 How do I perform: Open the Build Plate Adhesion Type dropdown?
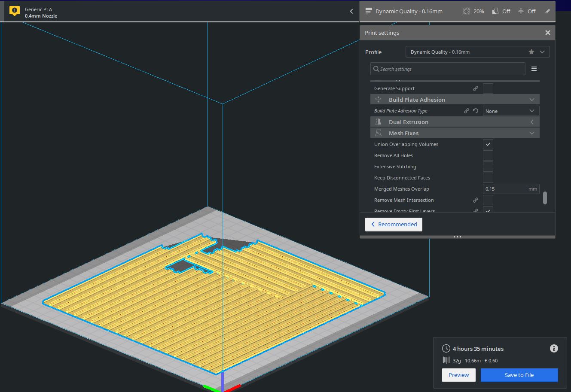coord(511,111)
